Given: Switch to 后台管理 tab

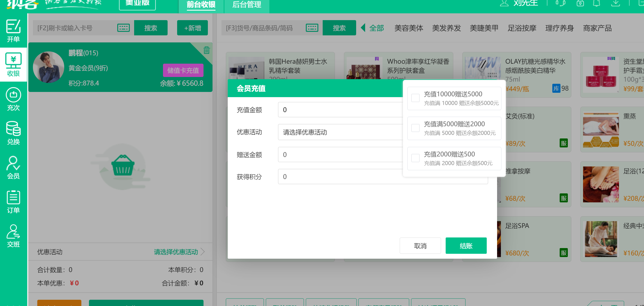Looking at the screenshot, I should [x=246, y=5].
